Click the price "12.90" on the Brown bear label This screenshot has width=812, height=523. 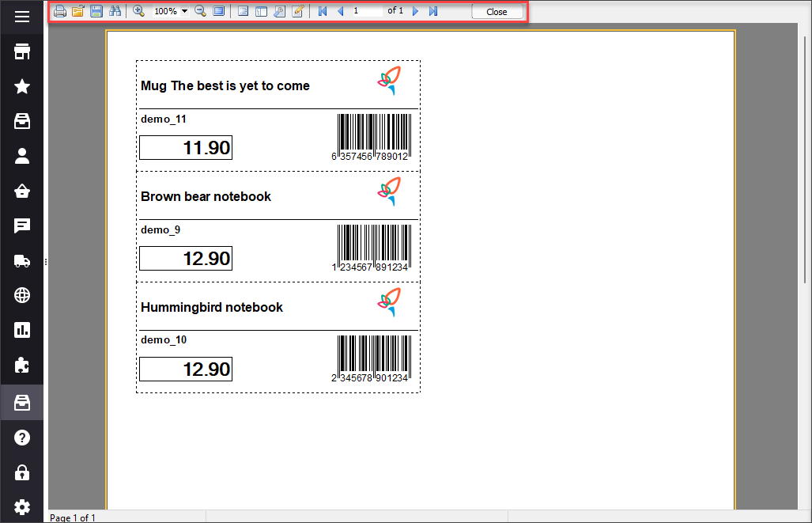(x=186, y=259)
